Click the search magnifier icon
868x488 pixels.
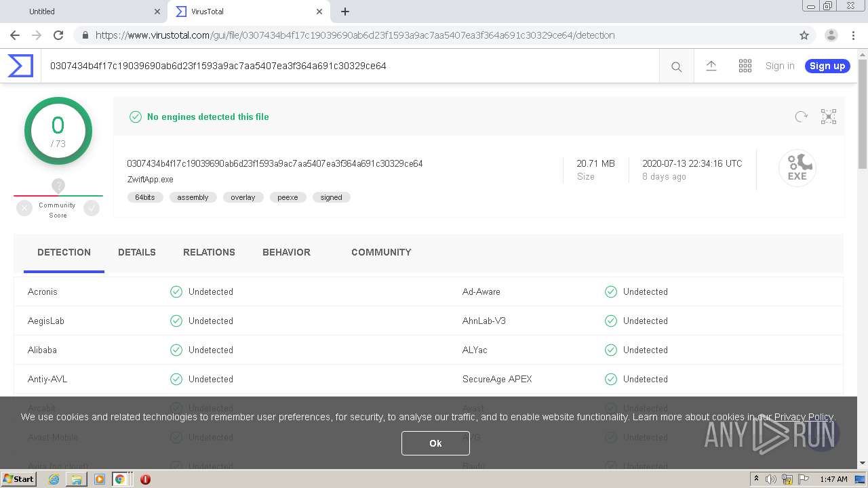[676, 66]
